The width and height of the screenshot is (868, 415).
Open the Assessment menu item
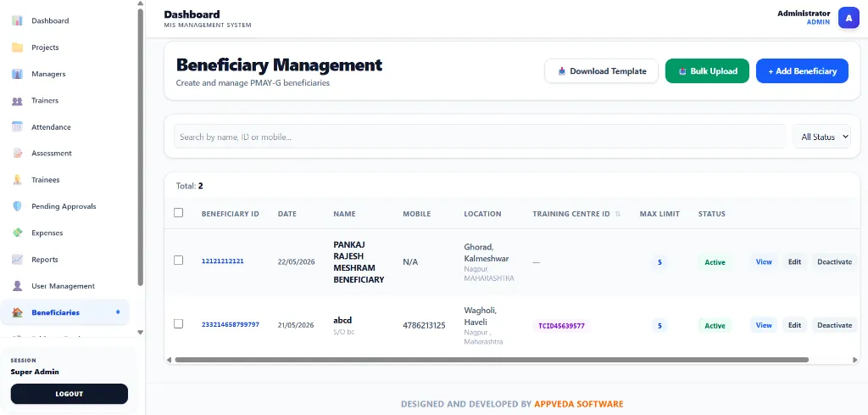tap(64, 153)
